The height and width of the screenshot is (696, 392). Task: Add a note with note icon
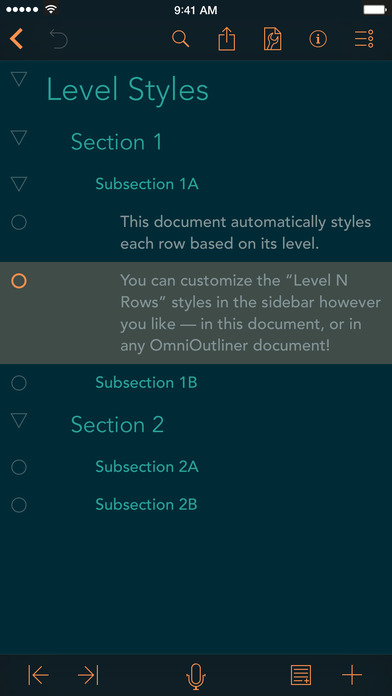[301, 675]
